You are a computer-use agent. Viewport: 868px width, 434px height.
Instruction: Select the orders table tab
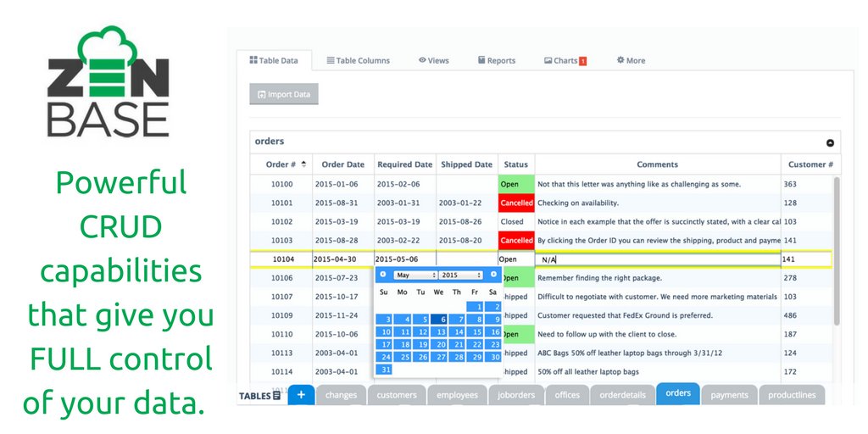point(678,393)
